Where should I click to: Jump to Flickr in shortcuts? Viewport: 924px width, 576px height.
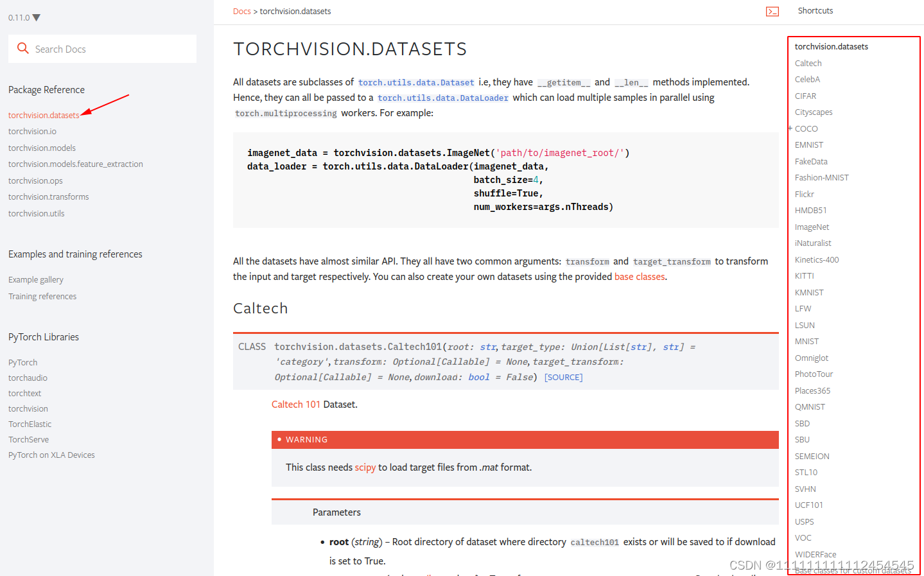click(x=805, y=195)
